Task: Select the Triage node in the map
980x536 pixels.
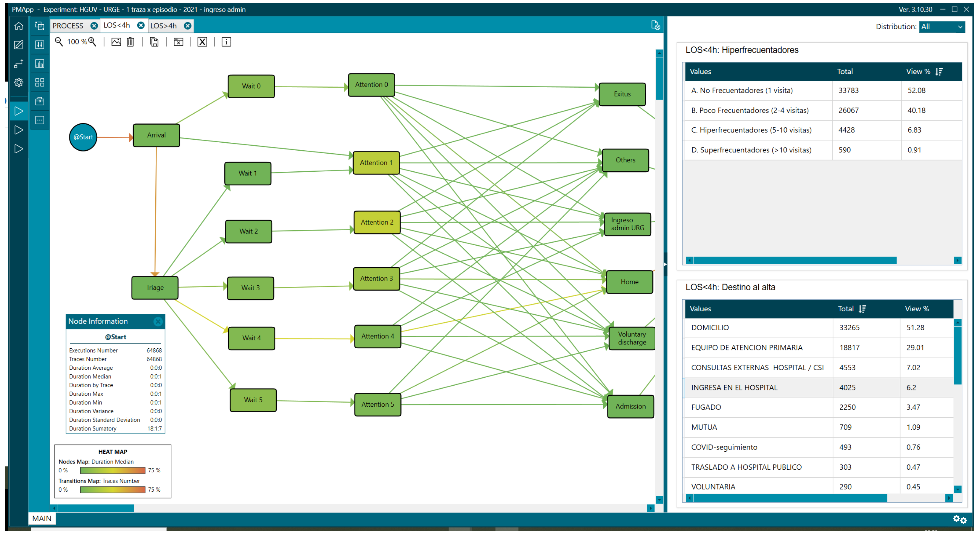Action: click(x=155, y=288)
